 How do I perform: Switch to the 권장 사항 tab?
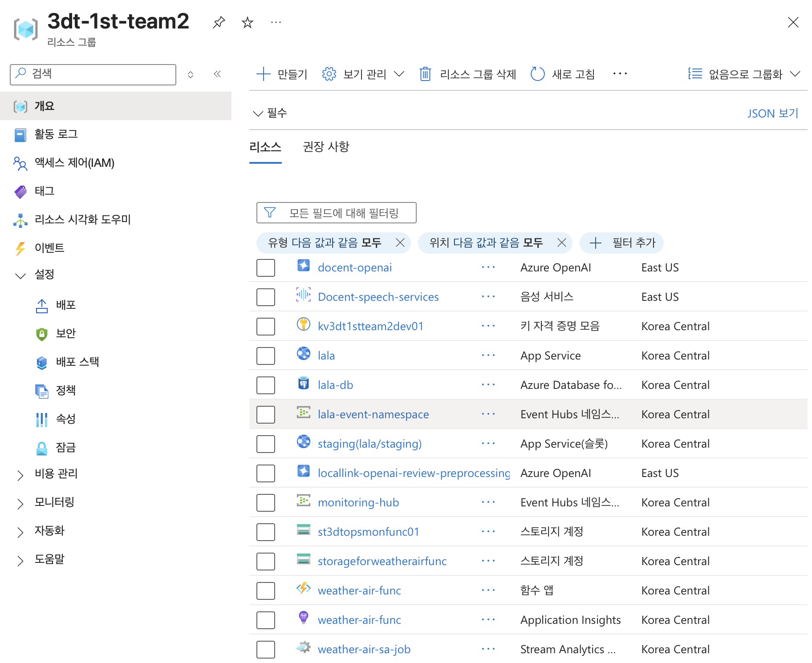coord(326,147)
